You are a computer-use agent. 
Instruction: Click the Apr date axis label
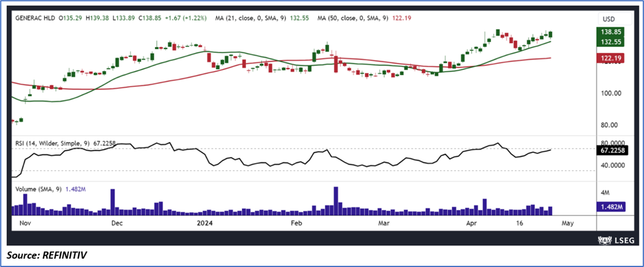(x=472, y=223)
